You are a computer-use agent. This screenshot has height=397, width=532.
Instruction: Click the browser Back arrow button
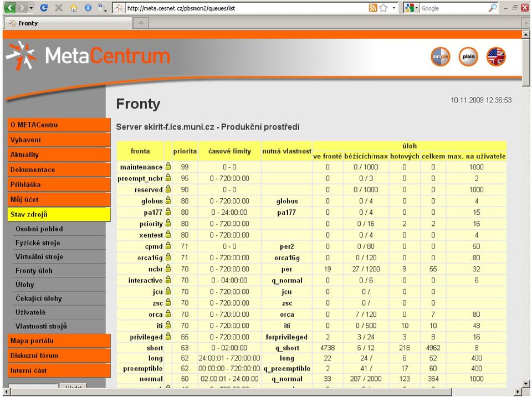[x=10, y=7]
